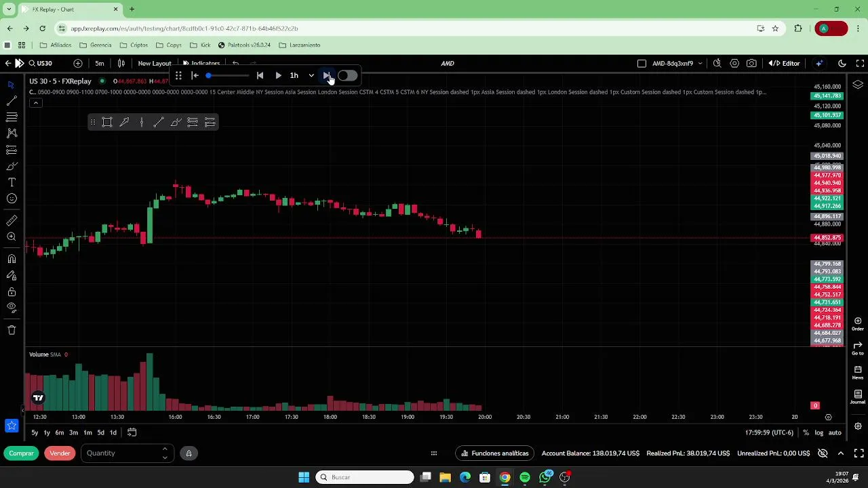
Task: Step forward one candle in replay
Action: click(327, 76)
